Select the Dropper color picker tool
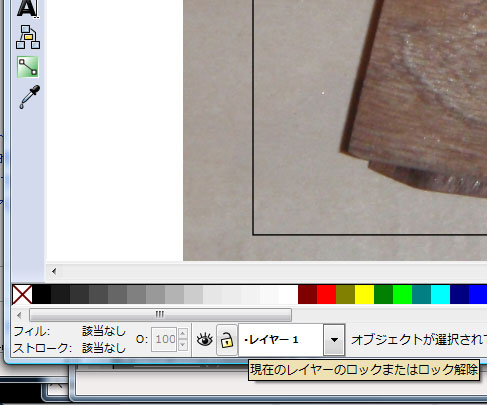 [x=29, y=96]
